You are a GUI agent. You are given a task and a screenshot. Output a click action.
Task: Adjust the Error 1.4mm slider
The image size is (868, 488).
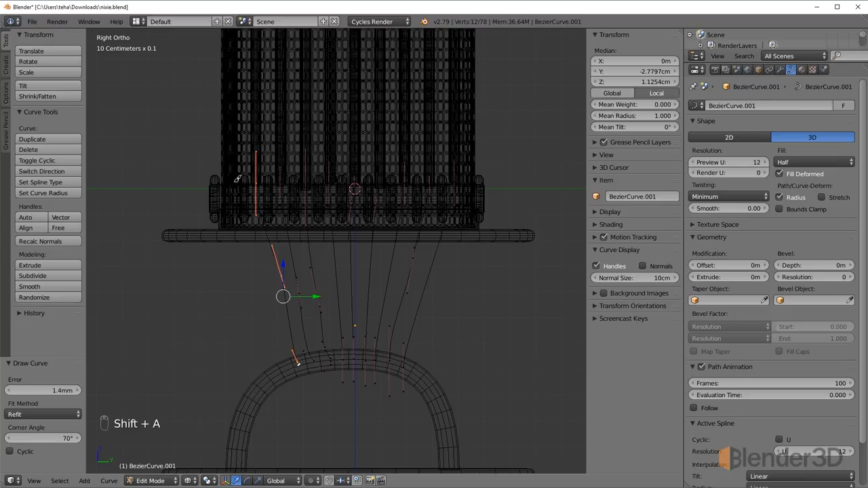click(43, 390)
